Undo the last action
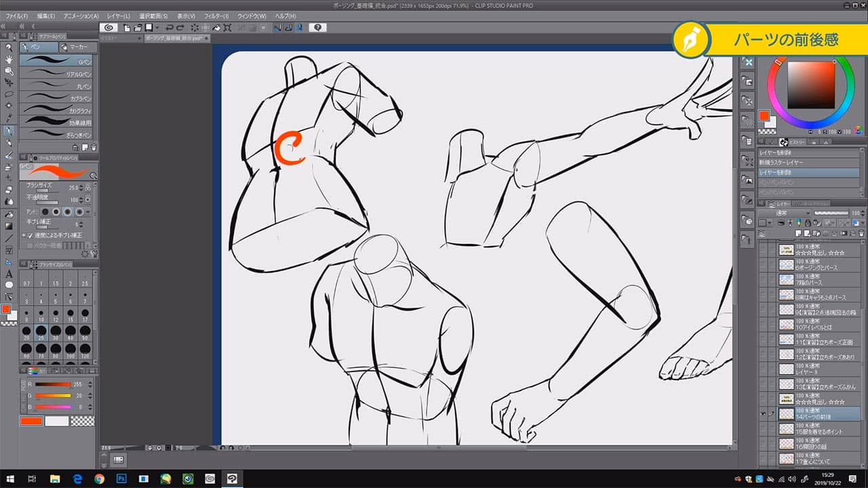 [169, 28]
